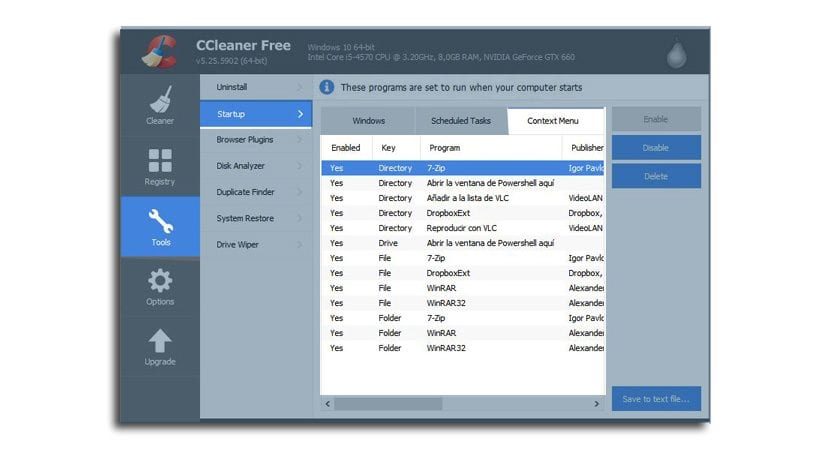Image resolution: width=830 pixels, height=450 pixels.
Task: Click the Enable button
Action: [656, 119]
